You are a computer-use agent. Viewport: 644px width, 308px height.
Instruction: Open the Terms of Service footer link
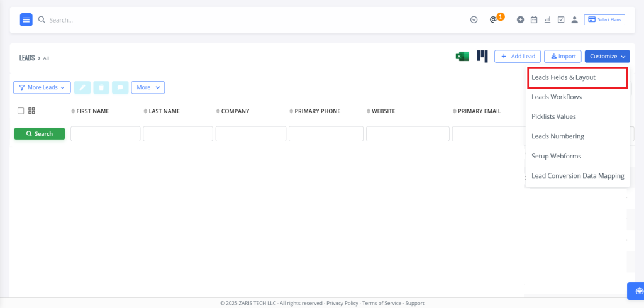pos(382,303)
